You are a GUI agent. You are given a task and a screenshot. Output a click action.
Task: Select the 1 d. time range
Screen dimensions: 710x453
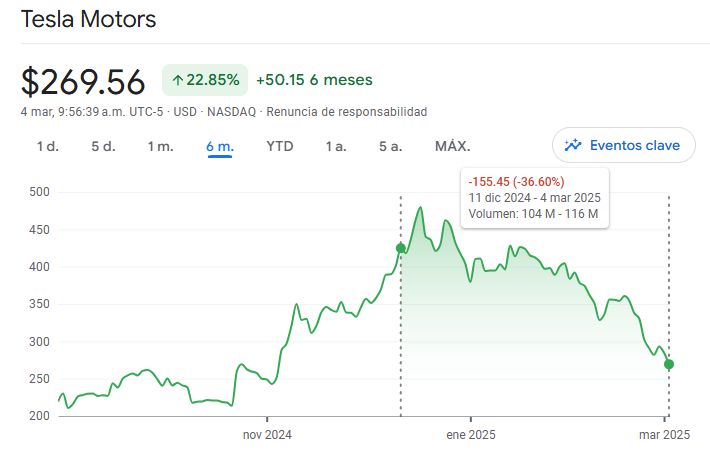coord(48,146)
